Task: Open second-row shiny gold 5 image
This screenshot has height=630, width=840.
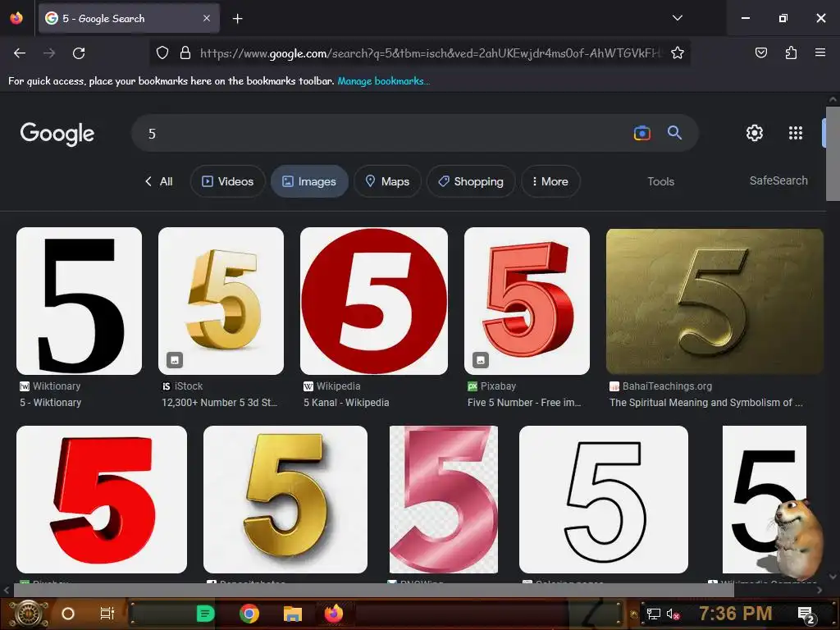Action: point(285,500)
